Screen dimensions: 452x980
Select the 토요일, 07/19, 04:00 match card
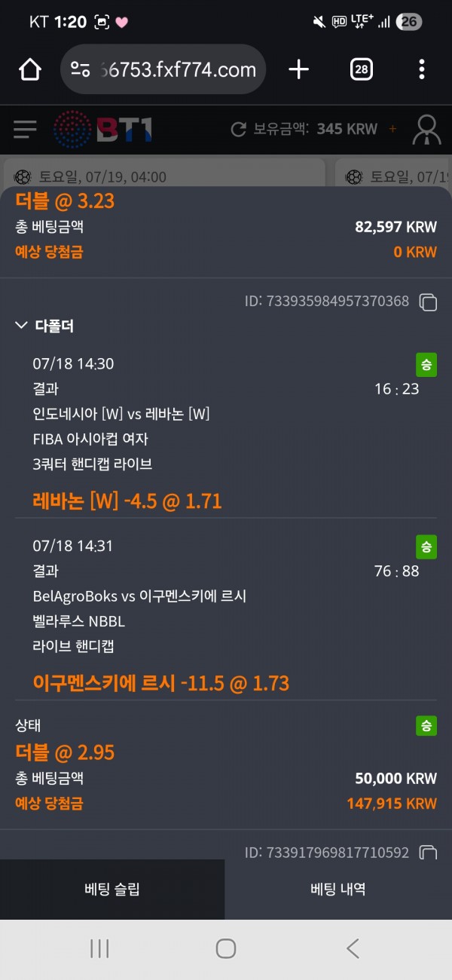[x=164, y=176]
